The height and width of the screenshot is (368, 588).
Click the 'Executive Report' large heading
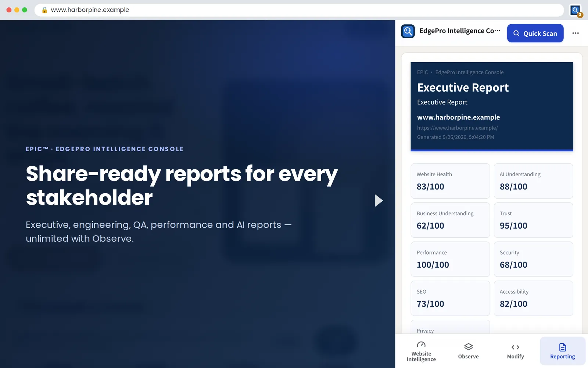[x=463, y=88]
